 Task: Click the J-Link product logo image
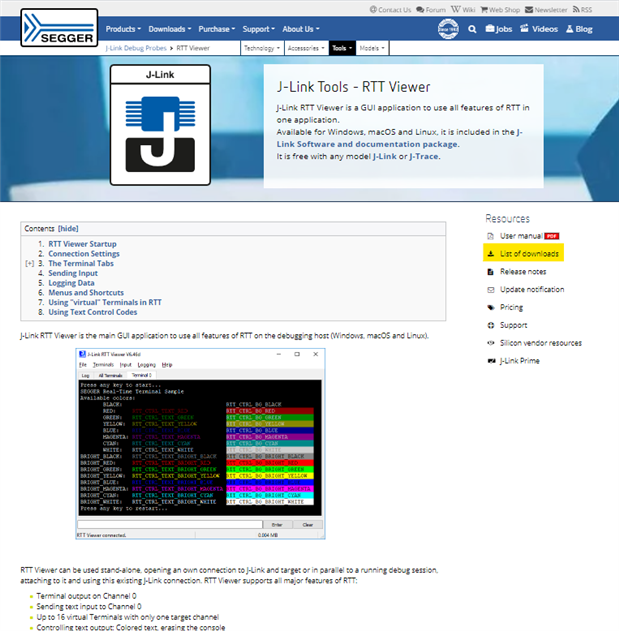coord(160,125)
